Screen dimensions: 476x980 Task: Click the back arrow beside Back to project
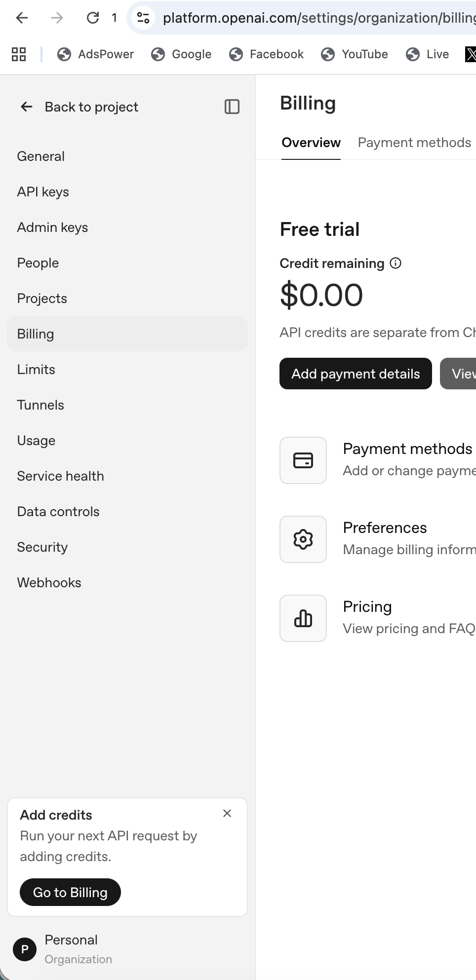click(27, 107)
